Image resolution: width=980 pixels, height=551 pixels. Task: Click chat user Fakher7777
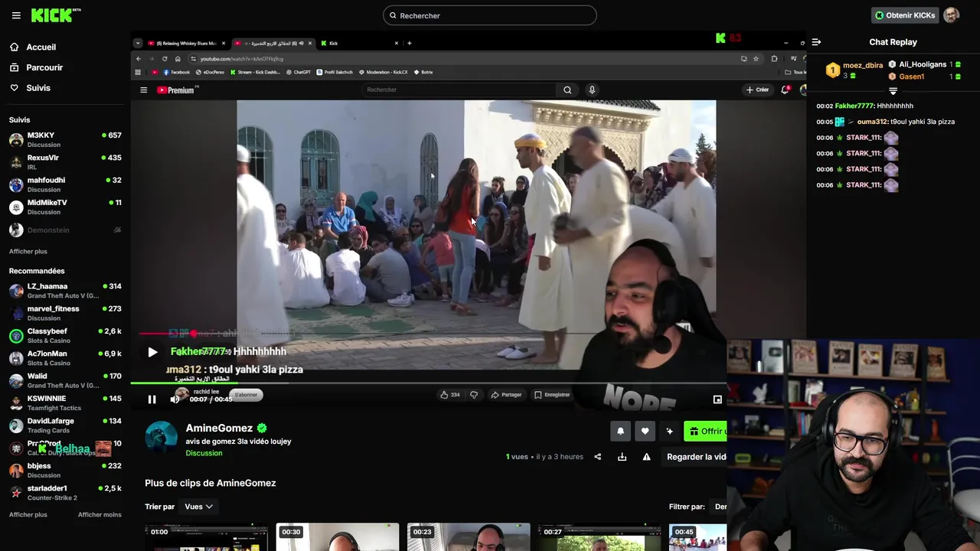coord(854,106)
